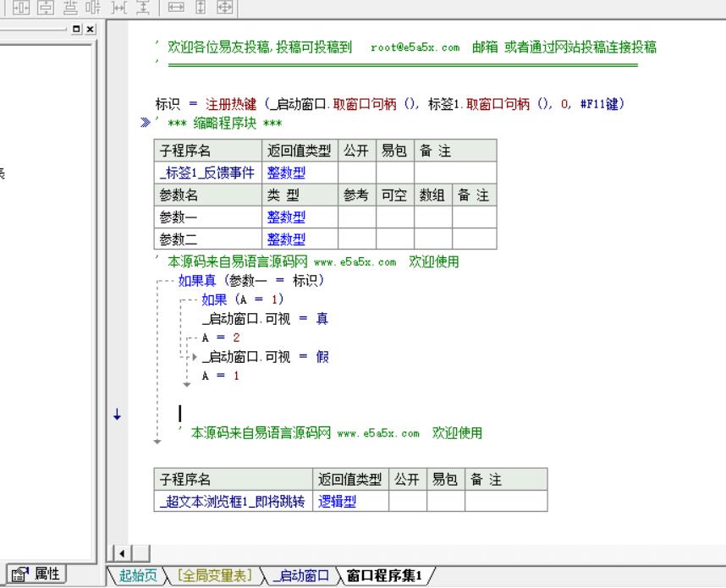726x588 pixels.
Task: Collapse the 如果真 (参数一 = 标识) block
Action: [159, 281]
